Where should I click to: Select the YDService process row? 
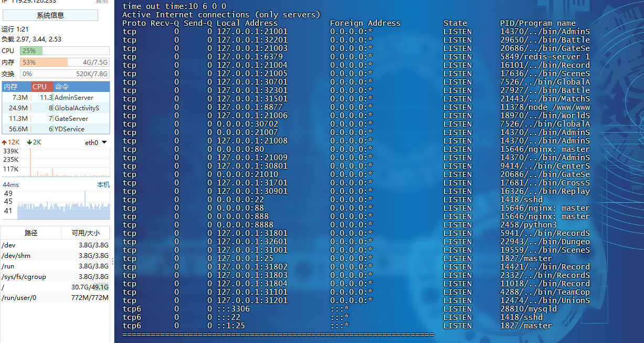pos(56,129)
